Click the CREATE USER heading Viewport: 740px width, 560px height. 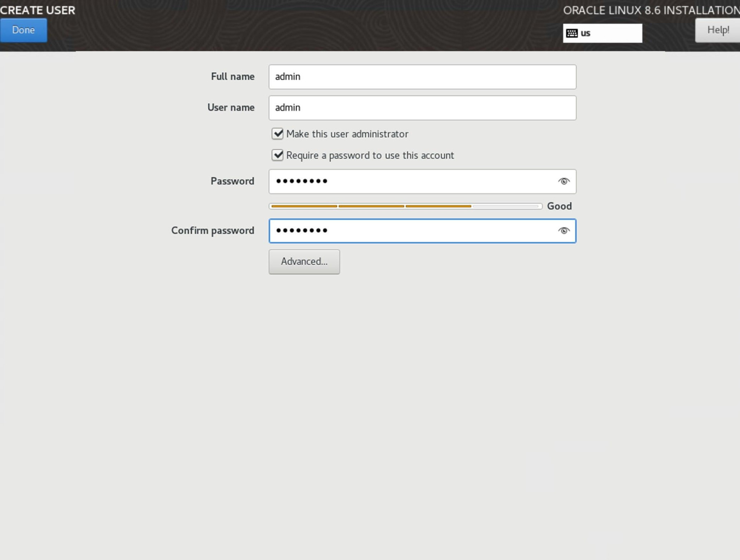(x=37, y=10)
